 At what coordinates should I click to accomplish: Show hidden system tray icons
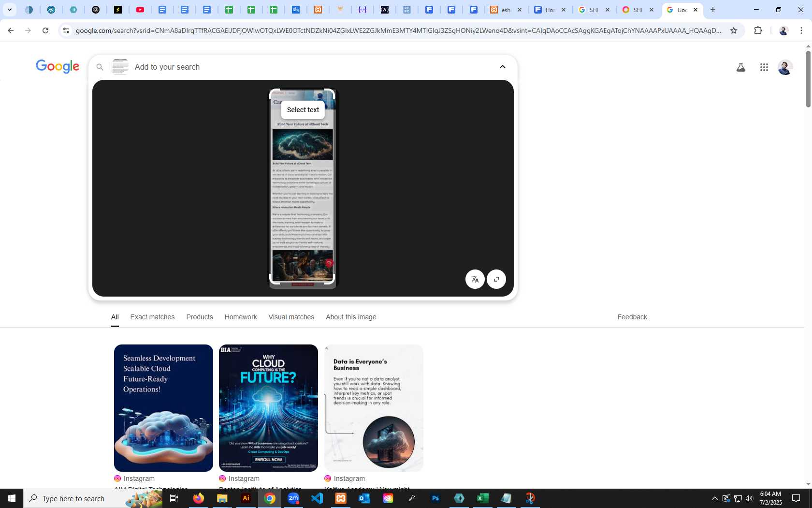[714, 498]
